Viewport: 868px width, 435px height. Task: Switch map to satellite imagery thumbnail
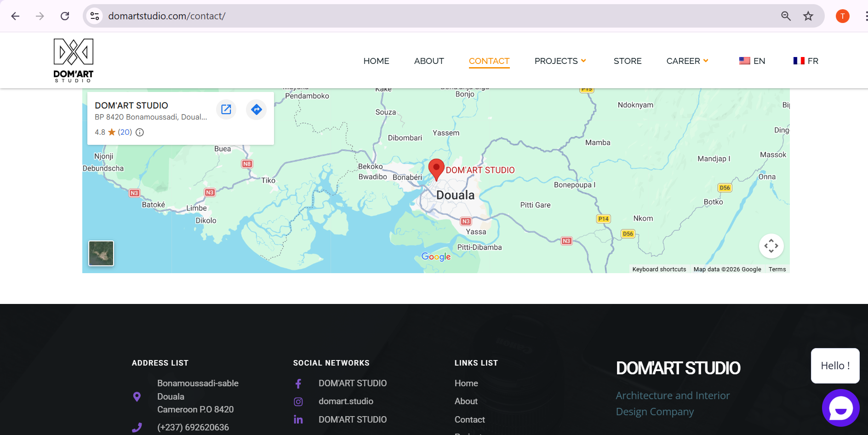[101, 253]
